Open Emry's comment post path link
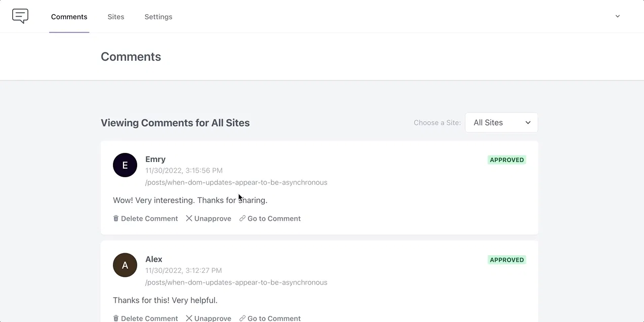 click(x=236, y=182)
